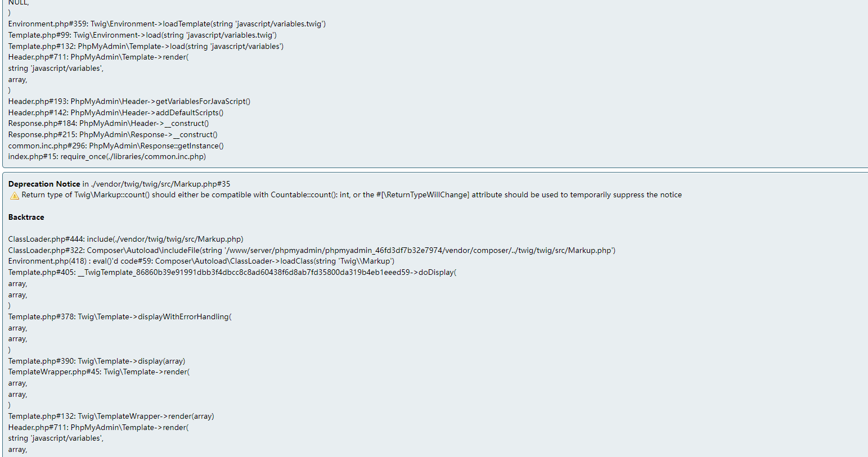Select the Environment.php(418) eval'd code line

(201, 261)
